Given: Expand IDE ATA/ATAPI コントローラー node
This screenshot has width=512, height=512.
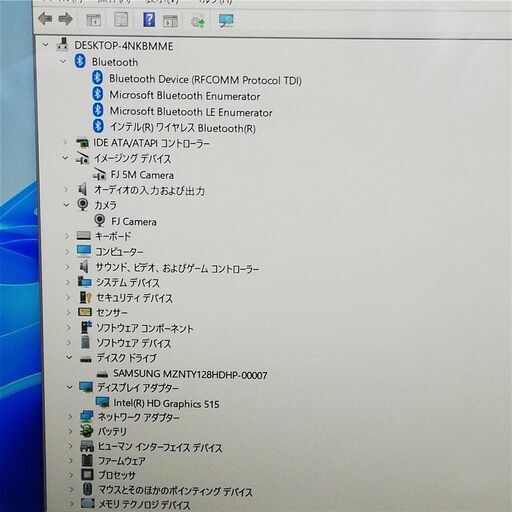Looking at the screenshot, I should point(65,142).
